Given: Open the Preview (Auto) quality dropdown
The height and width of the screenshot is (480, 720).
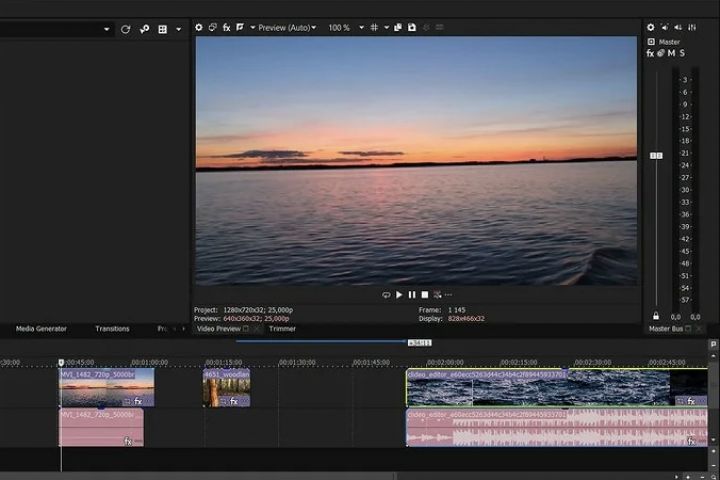Looking at the screenshot, I should click(287, 28).
